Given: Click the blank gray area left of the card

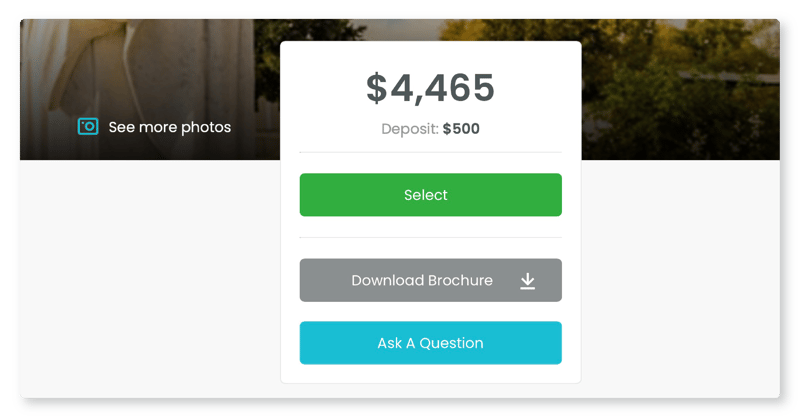Looking at the screenshot, I should point(150,278).
